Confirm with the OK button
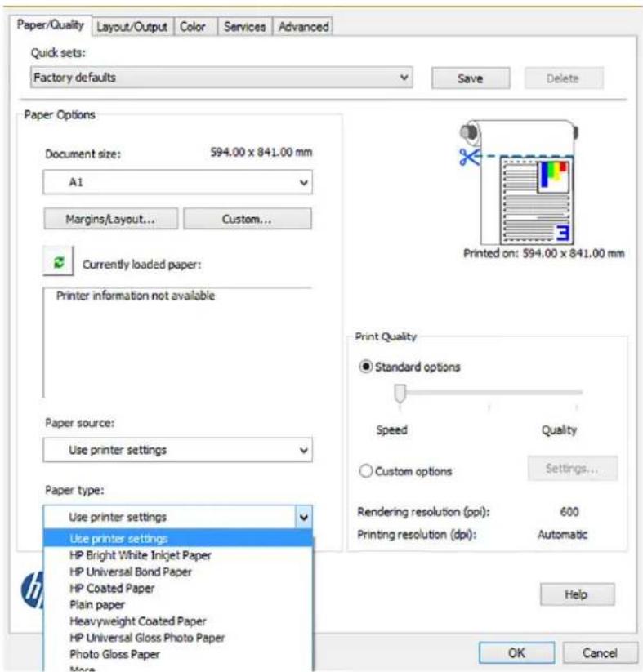643x672 pixels. click(516, 652)
